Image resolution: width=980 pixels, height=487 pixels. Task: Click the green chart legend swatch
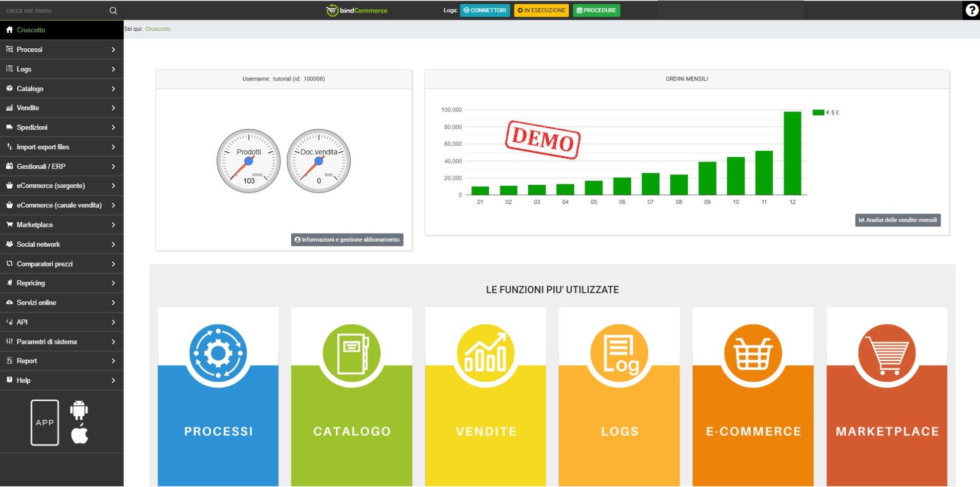coord(818,112)
